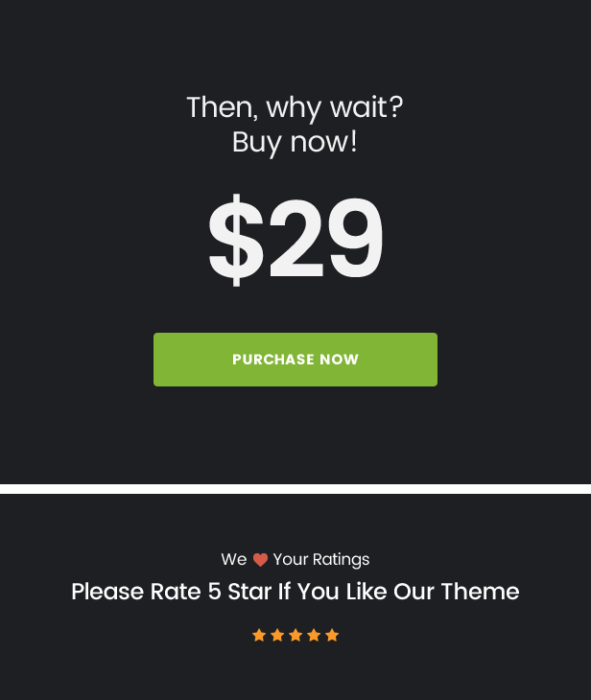Select the 'Your Ratings' text

(x=321, y=559)
